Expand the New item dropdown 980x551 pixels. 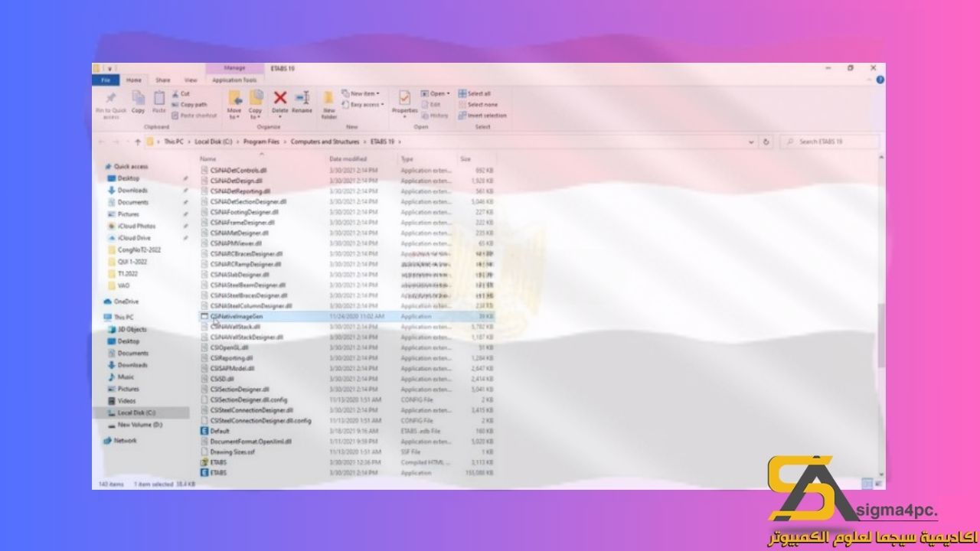360,93
